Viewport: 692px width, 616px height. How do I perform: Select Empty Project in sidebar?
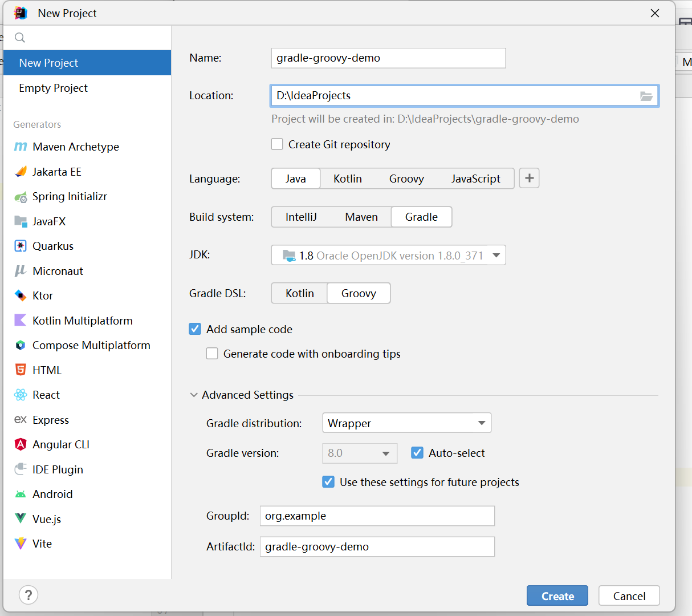point(87,88)
